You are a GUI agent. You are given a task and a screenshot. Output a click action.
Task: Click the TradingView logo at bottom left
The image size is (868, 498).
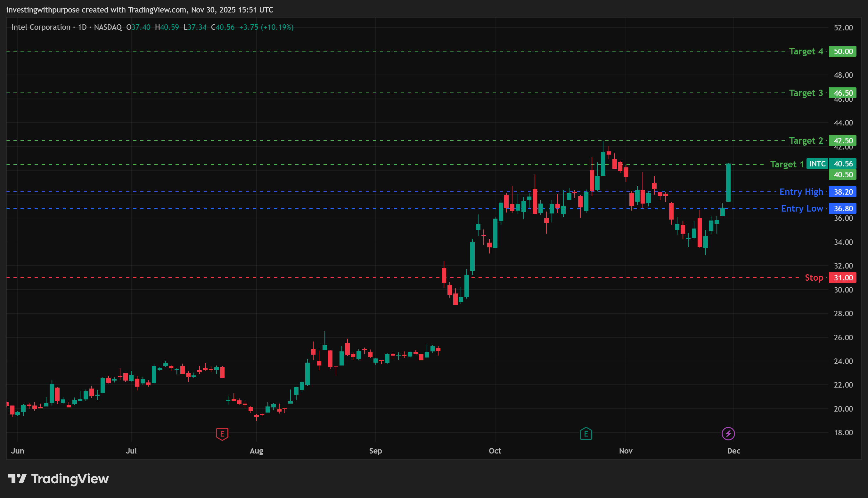click(x=58, y=479)
